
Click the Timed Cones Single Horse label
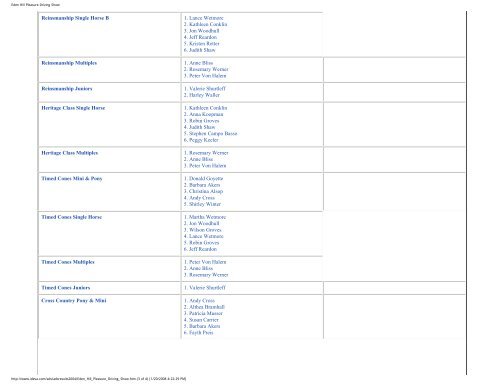tap(71, 217)
